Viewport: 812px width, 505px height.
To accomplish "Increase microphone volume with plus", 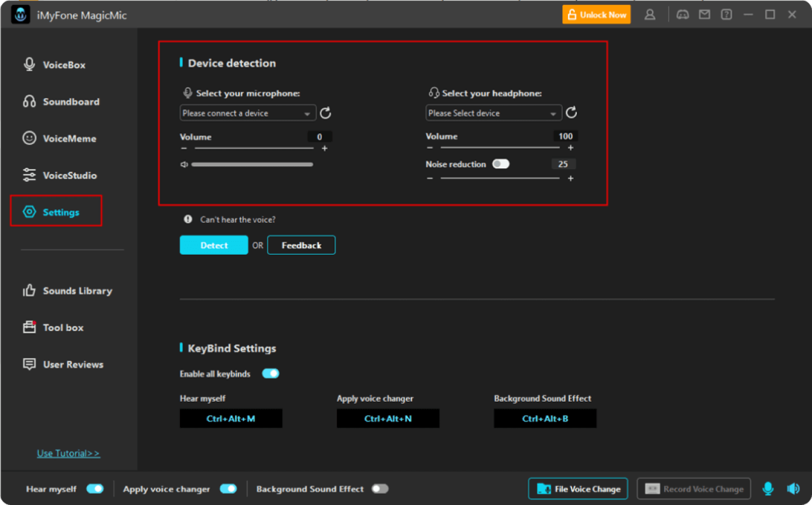I will point(325,148).
